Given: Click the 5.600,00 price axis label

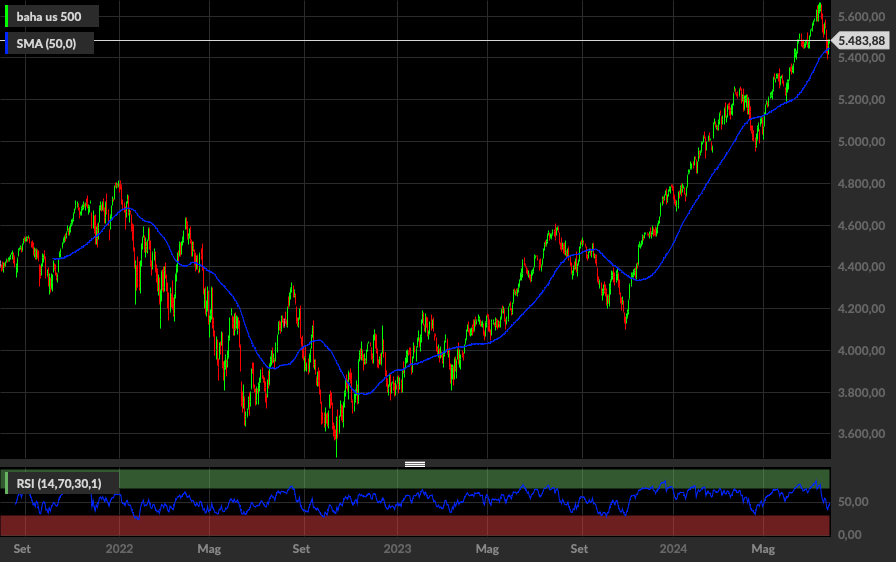Looking at the screenshot, I should coord(861,17).
